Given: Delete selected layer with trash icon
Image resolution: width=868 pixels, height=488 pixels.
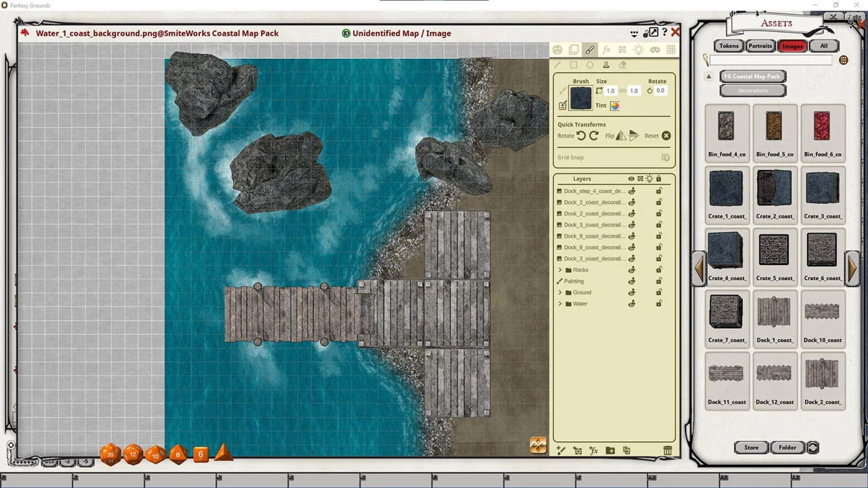Looking at the screenshot, I should 667,451.
